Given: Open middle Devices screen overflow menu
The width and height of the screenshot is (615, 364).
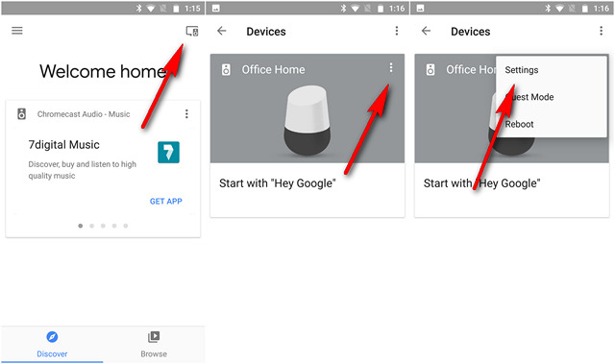Looking at the screenshot, I should (397, 31).
